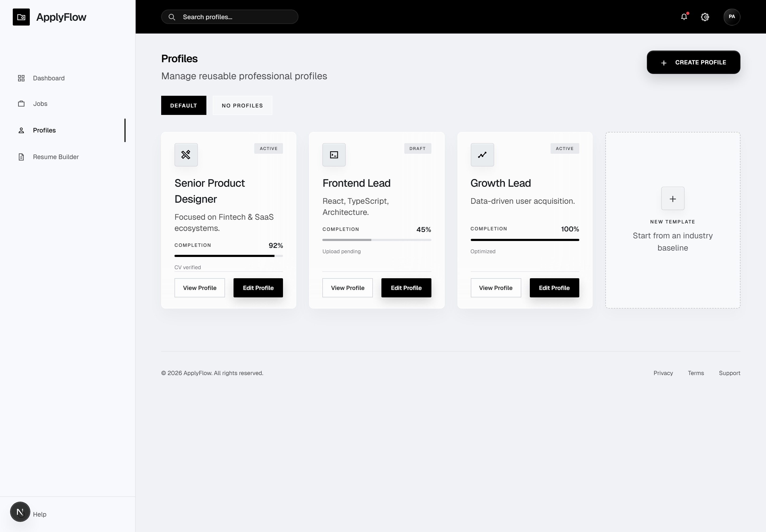
Task: View the Senior Product Designer profile
Action: (x=200, y=288)
